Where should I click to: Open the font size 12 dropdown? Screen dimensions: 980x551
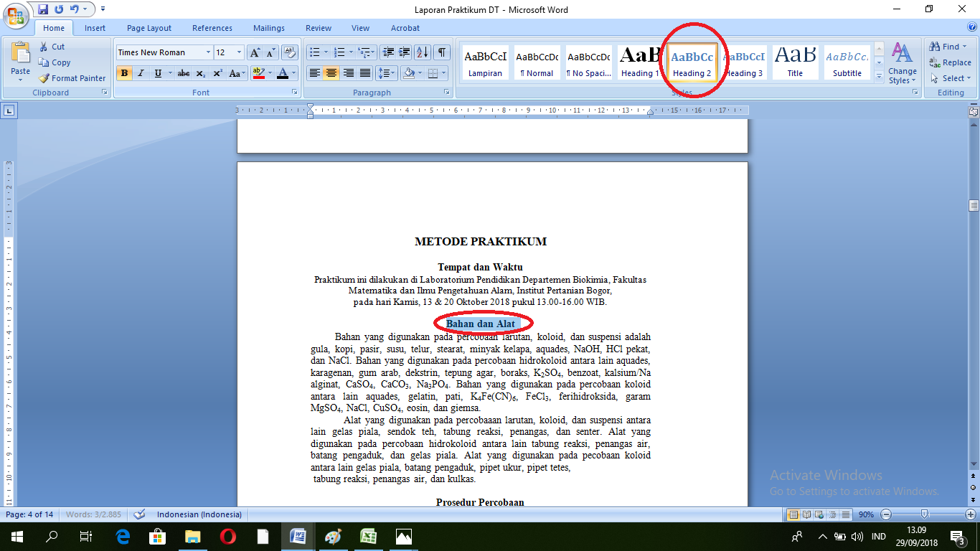coord(240,52)
